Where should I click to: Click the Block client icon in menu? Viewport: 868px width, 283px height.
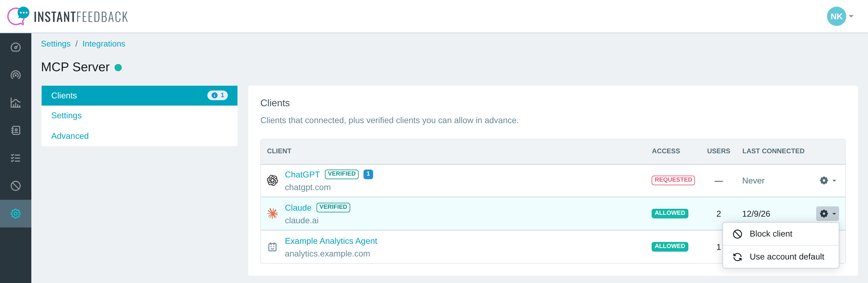click(737, 234)
